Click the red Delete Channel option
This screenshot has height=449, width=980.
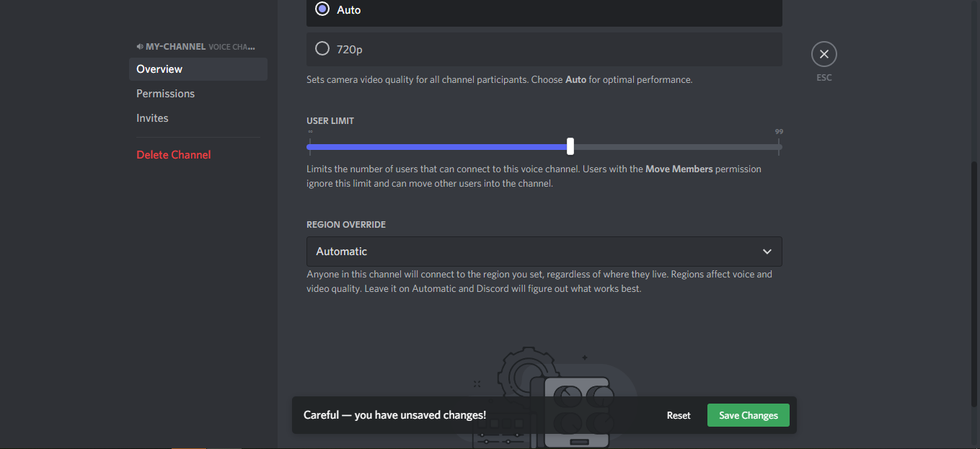(x=174, y=155)
